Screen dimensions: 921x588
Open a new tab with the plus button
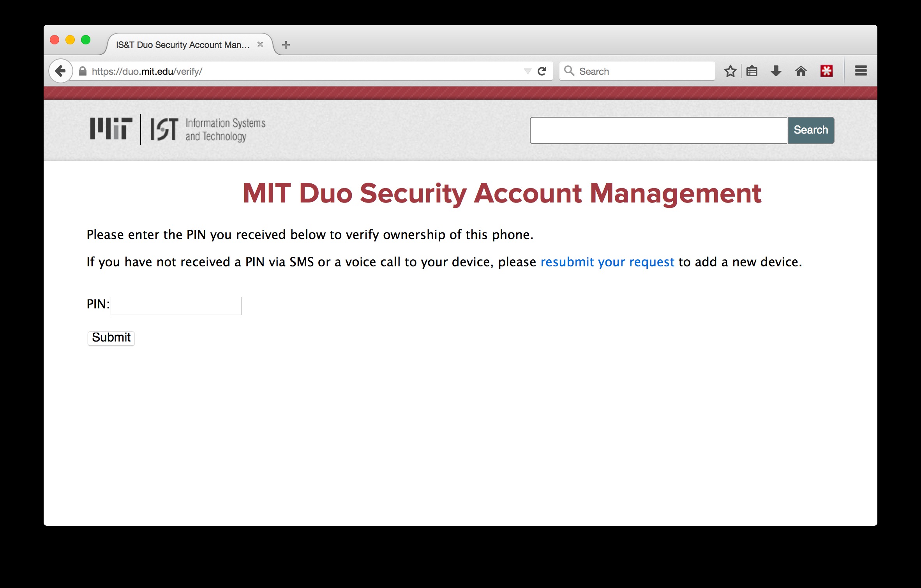(x=286, y=45)
